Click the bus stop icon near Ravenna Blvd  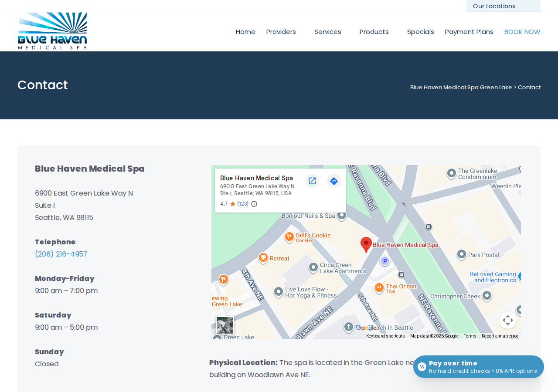click(x=429, y=226)
